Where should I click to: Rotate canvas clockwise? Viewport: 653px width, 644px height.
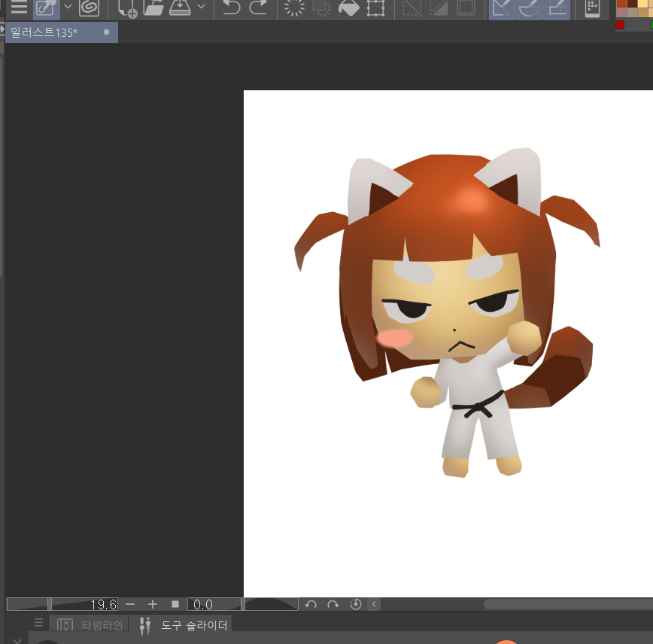click(333, 604)
